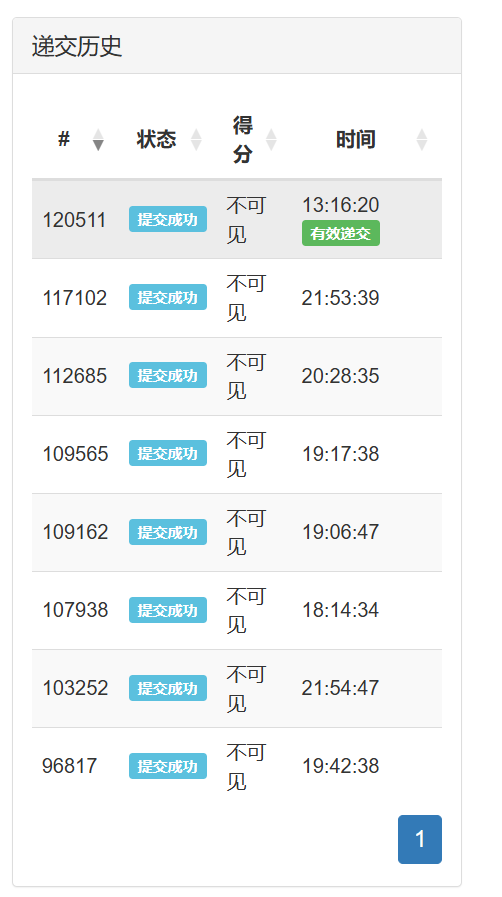Sort the 时间 column using its arrows
Image resolution: width=502 pixels, height=897 pixels.
coord(422,140)
